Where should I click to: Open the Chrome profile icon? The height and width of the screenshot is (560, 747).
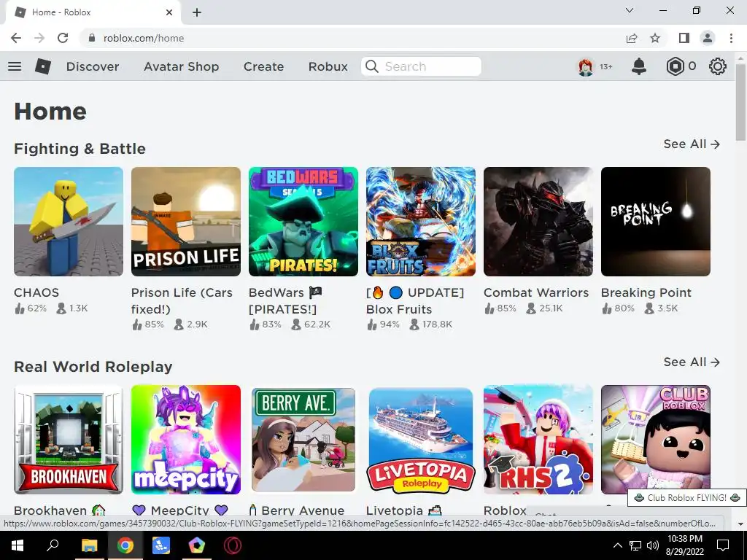click(708, 38)
